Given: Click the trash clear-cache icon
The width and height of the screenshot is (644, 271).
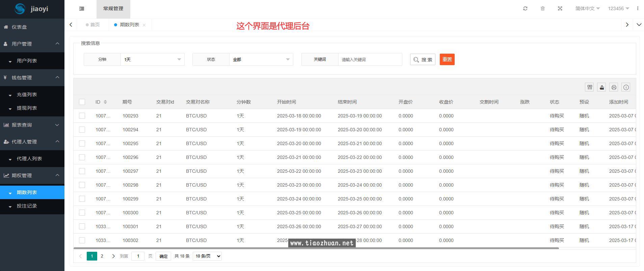Looking at the screenshot, I should [x=543, y=8].
